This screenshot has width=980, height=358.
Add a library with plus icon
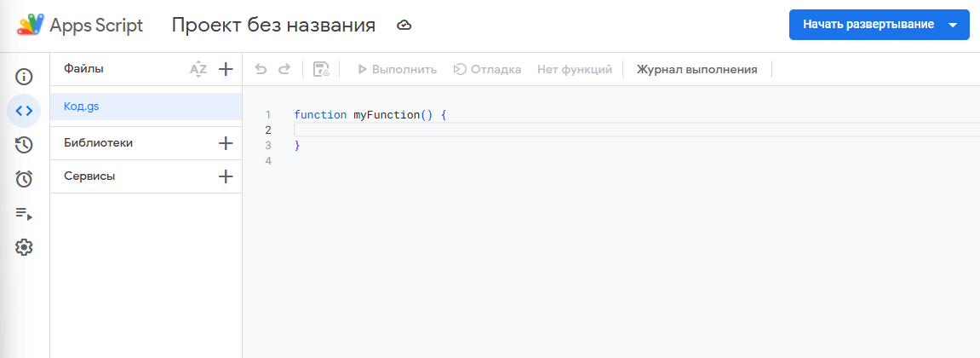coord(226,143)
